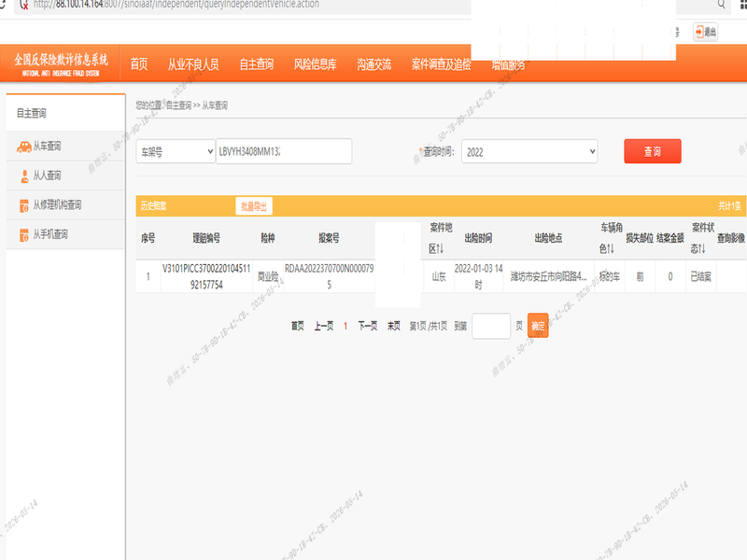Click the 自主查询 sidebar heading

[x=32, y=113]
